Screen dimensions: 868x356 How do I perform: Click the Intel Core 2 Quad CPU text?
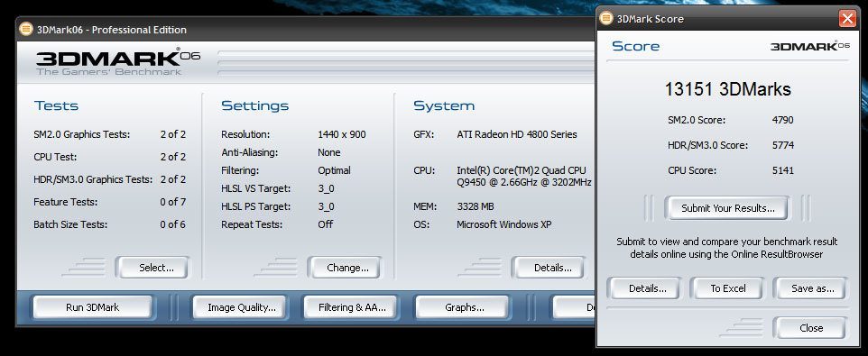pos(523,177)
